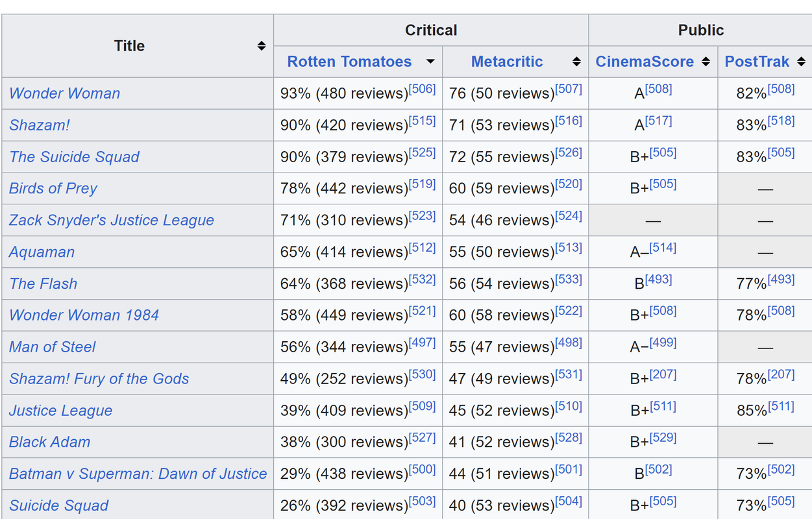Follow citation [517] for Shazam! CinemaScore

pyautogui.click(x=658, y=121)
